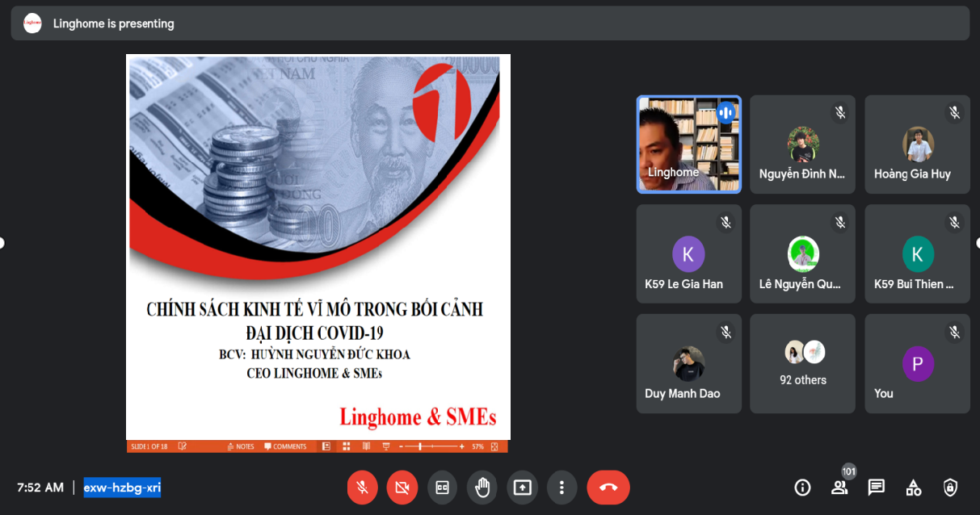Start the Slide Show from the status bar

385,446
